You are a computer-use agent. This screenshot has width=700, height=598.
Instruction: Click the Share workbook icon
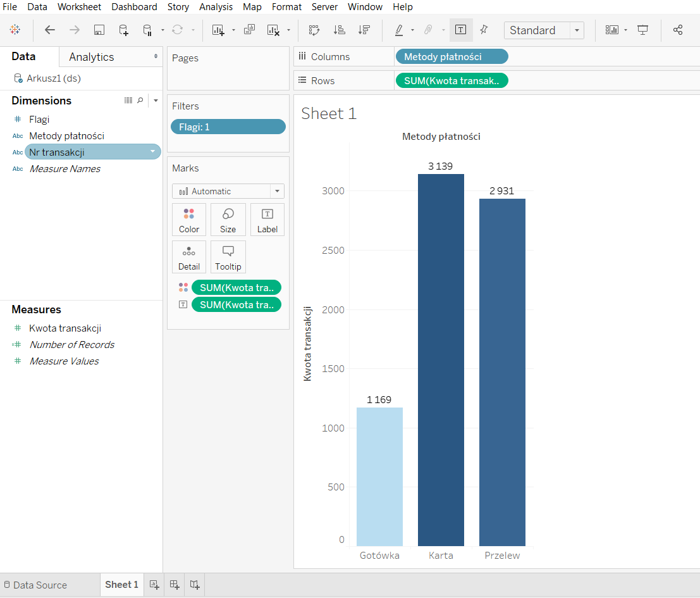click(678, 30)
